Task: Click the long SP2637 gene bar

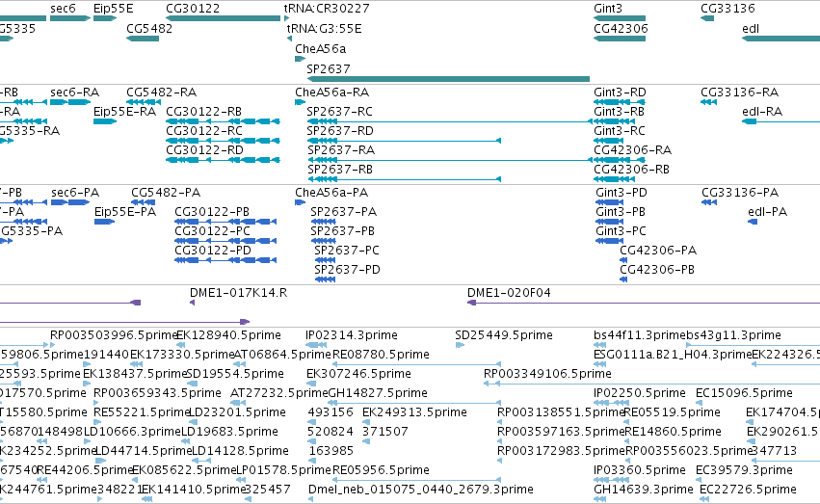Action: [448, 79]
